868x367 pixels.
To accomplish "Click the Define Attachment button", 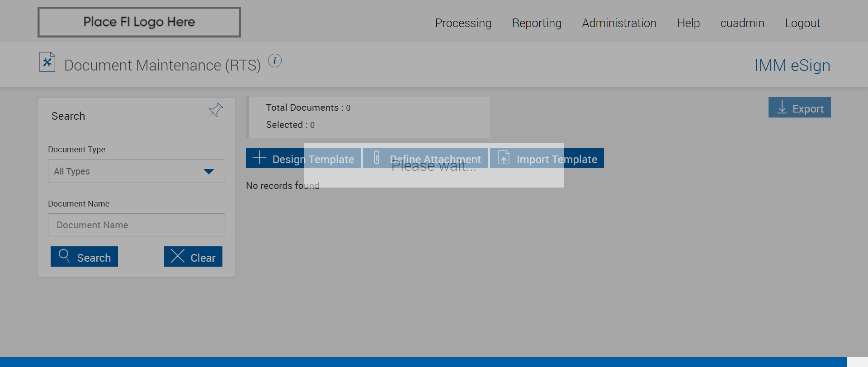I will click(425, 158).
